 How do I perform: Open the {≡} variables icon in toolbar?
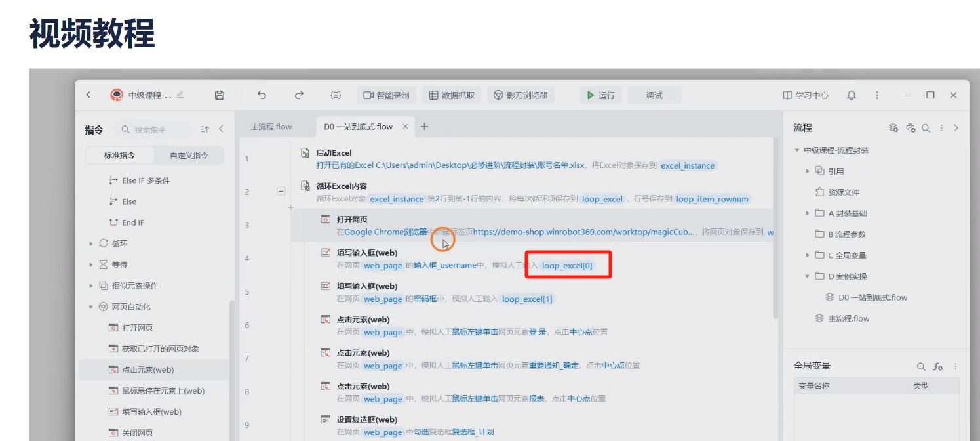(x=336, y=95)
